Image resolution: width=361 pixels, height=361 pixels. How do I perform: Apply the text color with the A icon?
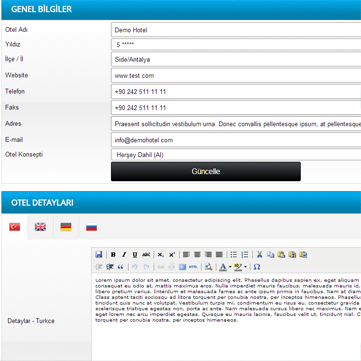(x=223, y=267)
